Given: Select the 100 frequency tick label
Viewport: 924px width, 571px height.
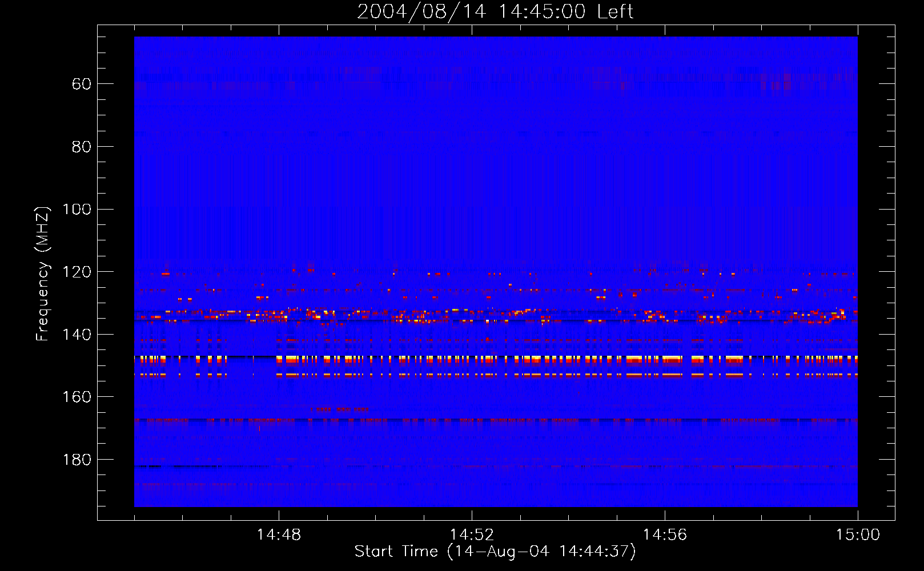Looking at the screenshot, I should coord(77,209).
